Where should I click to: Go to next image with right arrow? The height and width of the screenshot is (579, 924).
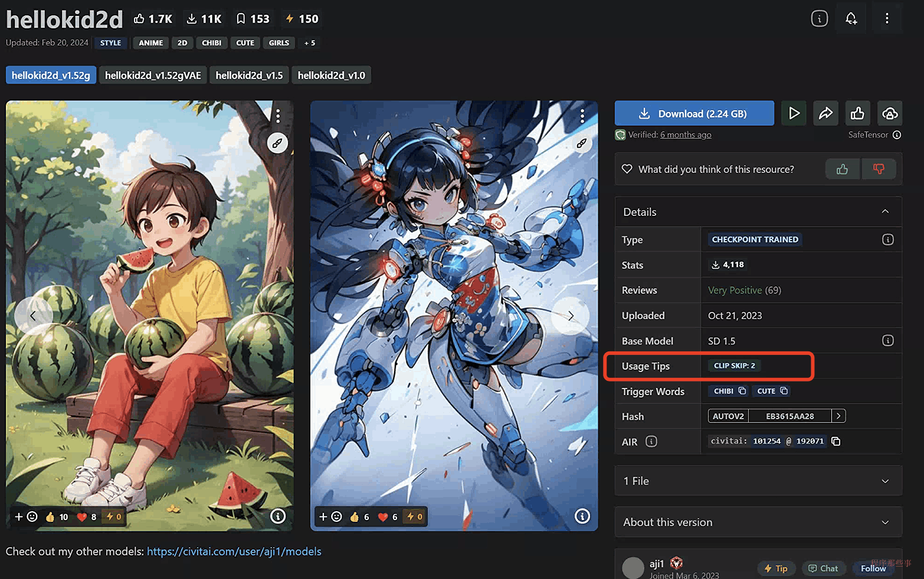pyautogui.click(x=571, y=316)
